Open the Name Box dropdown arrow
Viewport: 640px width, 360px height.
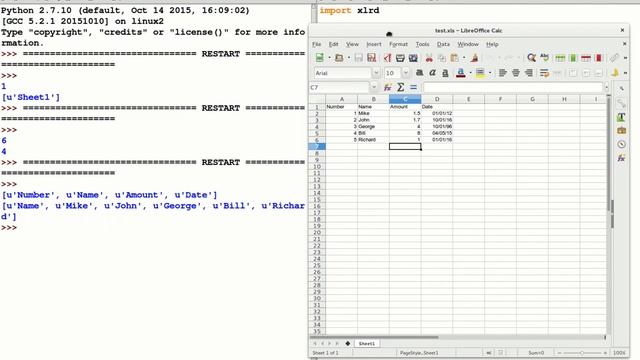click(373, 87)
